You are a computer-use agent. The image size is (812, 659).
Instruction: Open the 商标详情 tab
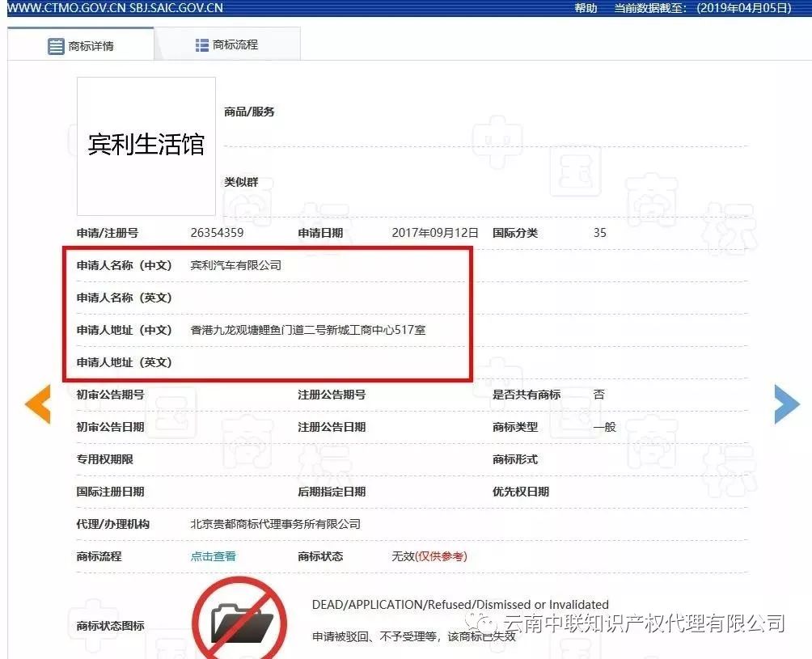pyautogui.click(x=81, y=44)
